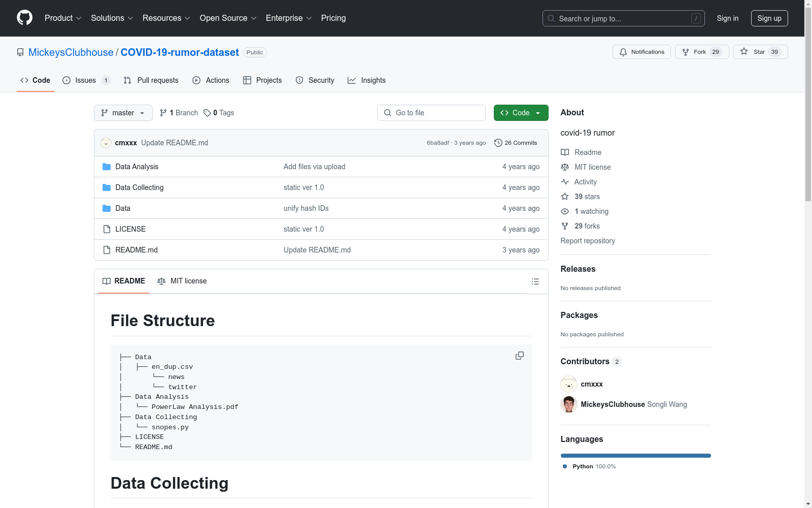Click the star icon in Star button

[x=744, y=51]
